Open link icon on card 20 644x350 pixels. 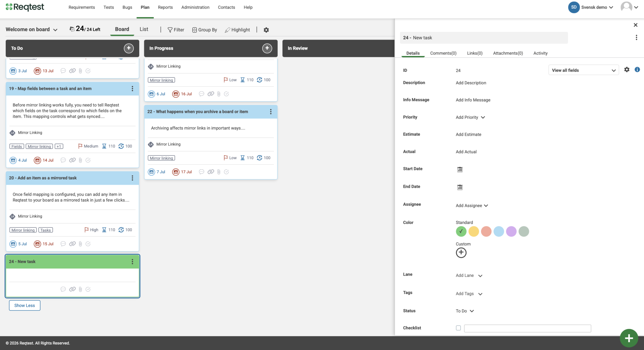[72, 244]
